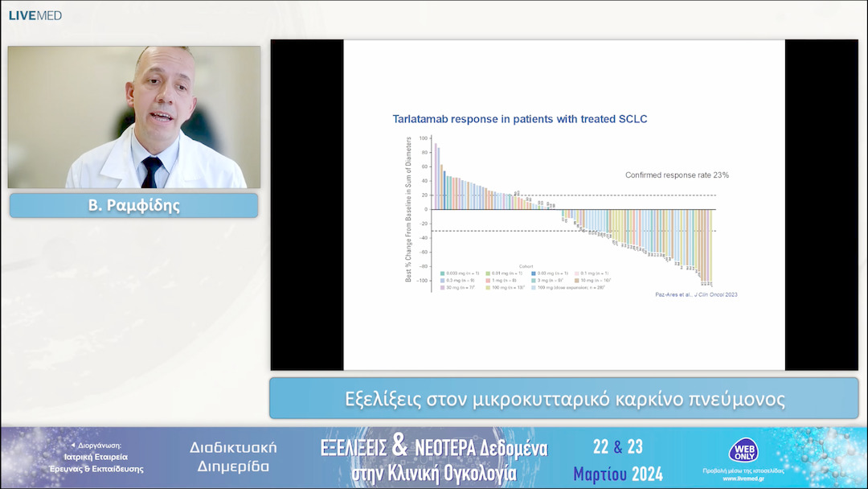The width and height of the screenshot is (868, 489).
Task: Click the WEB ONLY badge icon
Action: (x=743, y=450)
